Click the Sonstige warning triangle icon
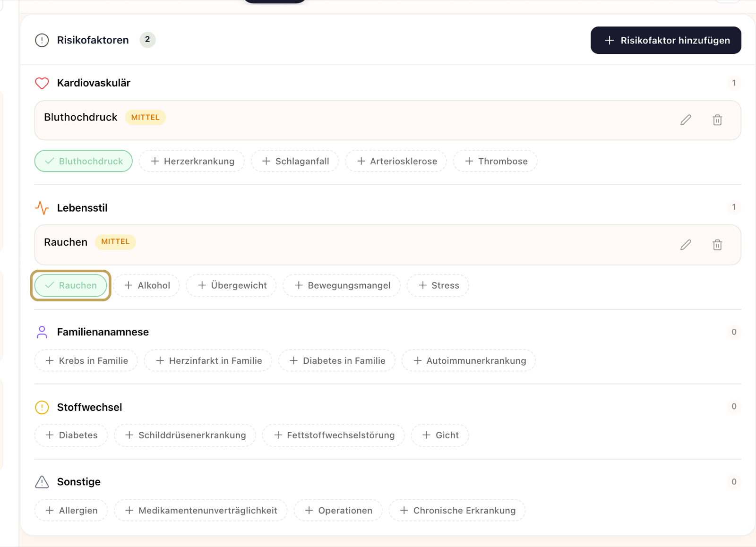The height and width of the screenshot is (547, 756). click(42, 482)
